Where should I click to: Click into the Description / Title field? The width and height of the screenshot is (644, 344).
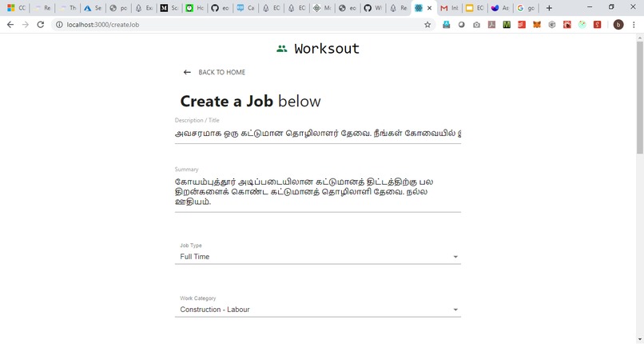pos(318,134)
